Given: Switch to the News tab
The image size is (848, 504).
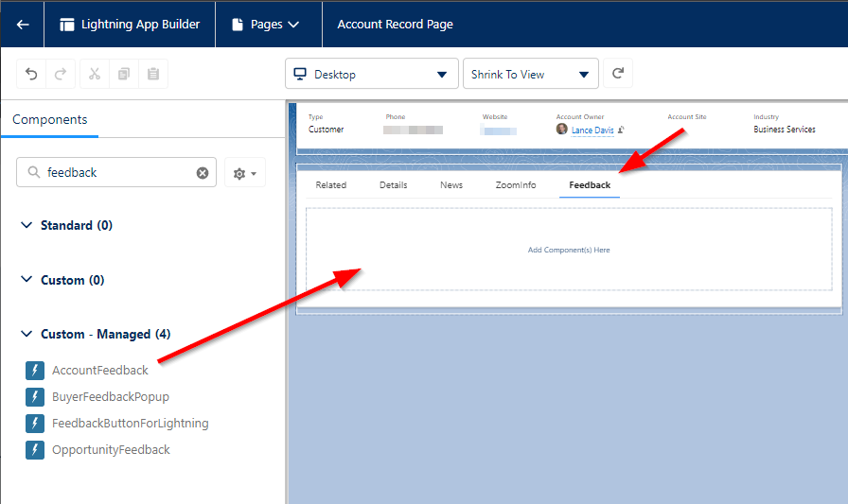Looking at the screenshot, I should [x=451, y=184].
